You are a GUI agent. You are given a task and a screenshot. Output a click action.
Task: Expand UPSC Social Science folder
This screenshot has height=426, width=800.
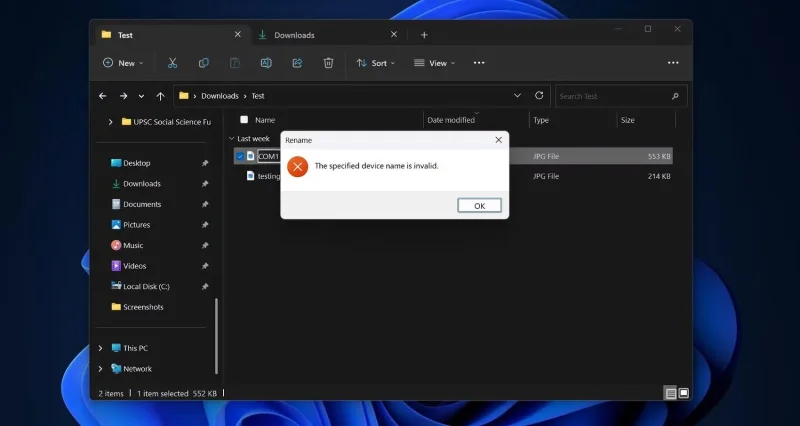pos(110,122)
